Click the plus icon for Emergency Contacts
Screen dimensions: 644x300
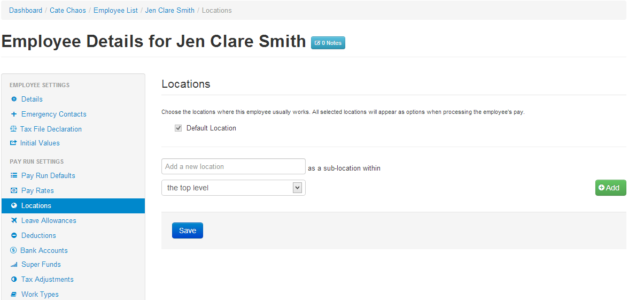[x=14, y=114]
